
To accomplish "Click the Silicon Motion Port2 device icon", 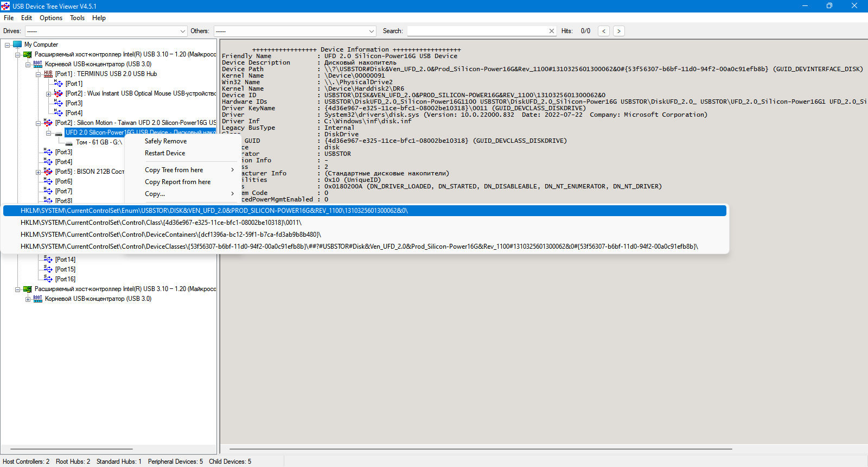I will [x=48, y=123].
